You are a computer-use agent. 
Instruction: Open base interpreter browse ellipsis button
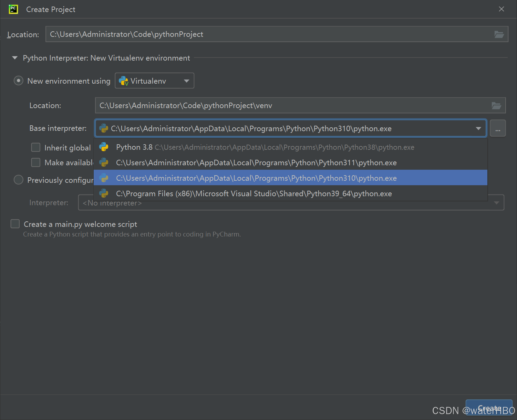(x=498, y=128)
